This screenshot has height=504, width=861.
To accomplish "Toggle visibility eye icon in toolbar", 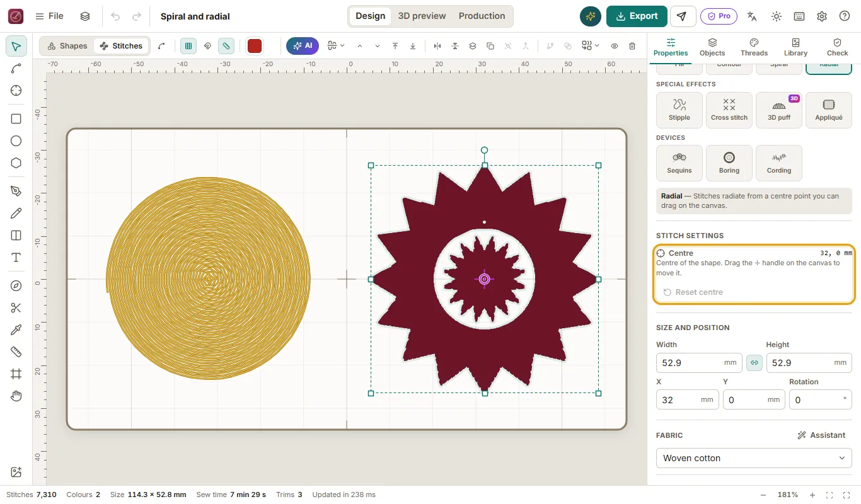I will 615,46.
